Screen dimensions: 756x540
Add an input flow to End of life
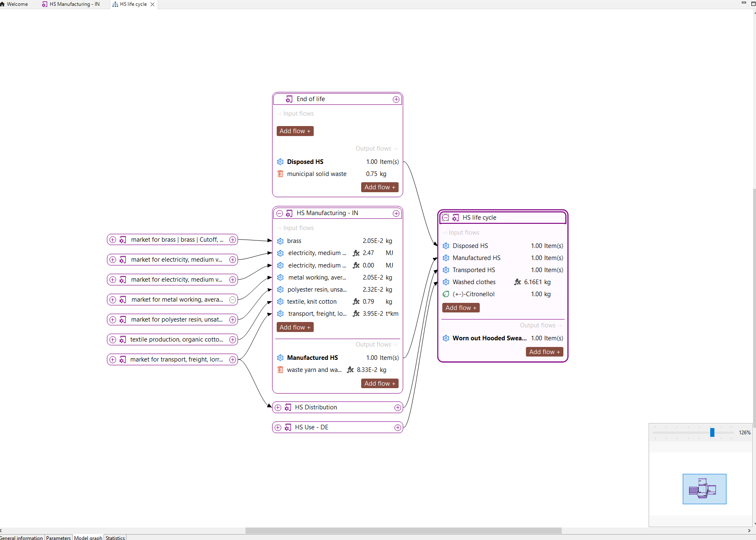tap(295, 131)
